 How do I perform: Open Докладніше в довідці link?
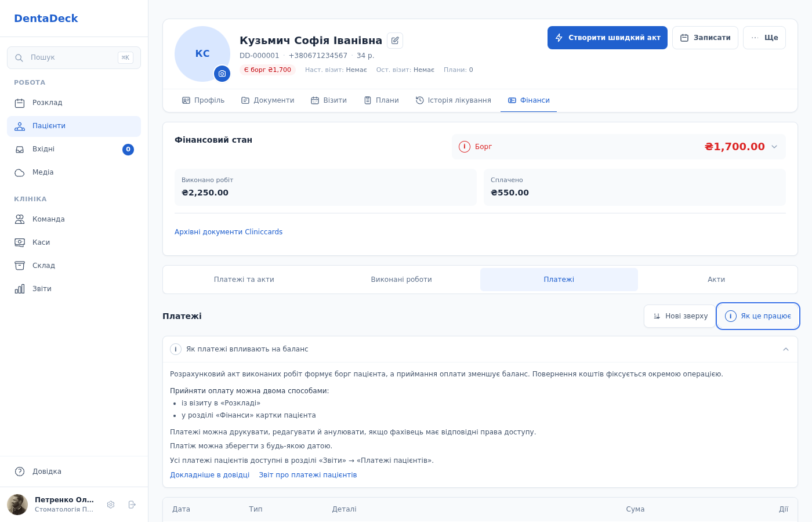coord(209,475)
